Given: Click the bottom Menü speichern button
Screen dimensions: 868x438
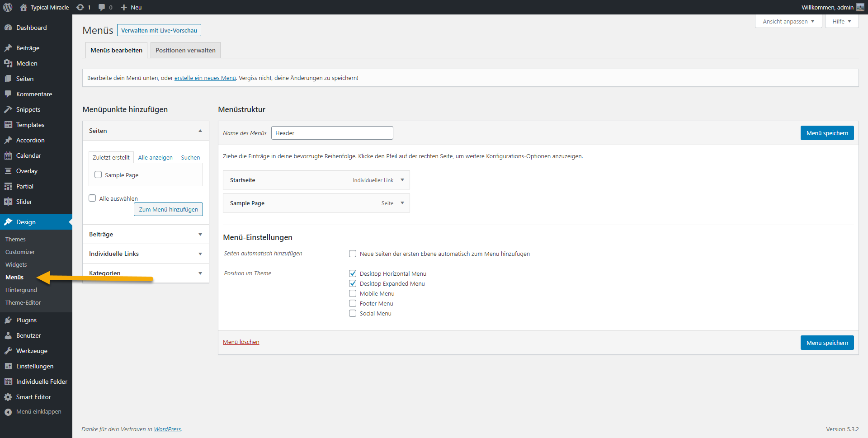Looking at the screenshot, I should pos(827,343).
